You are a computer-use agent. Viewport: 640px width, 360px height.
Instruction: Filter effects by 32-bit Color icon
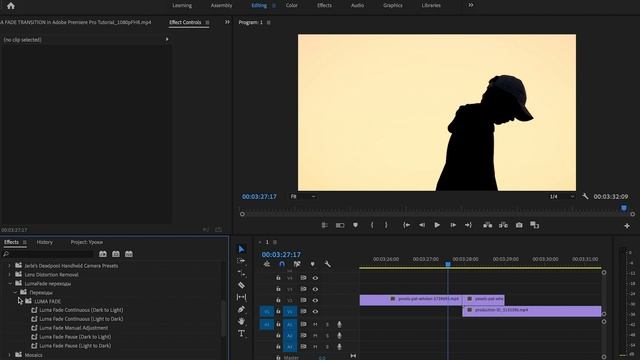click(x=116, y=254)
